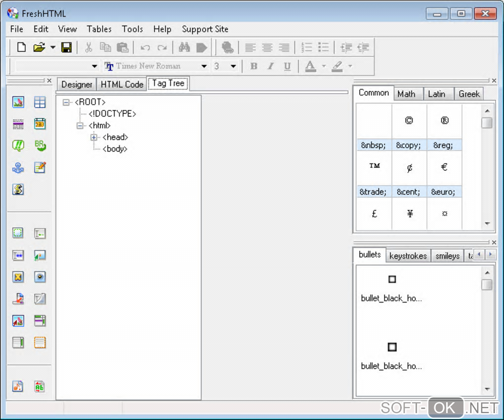Open the View menu
The width and height of the screenshot is (504, 420).
(x=67, y=29)
